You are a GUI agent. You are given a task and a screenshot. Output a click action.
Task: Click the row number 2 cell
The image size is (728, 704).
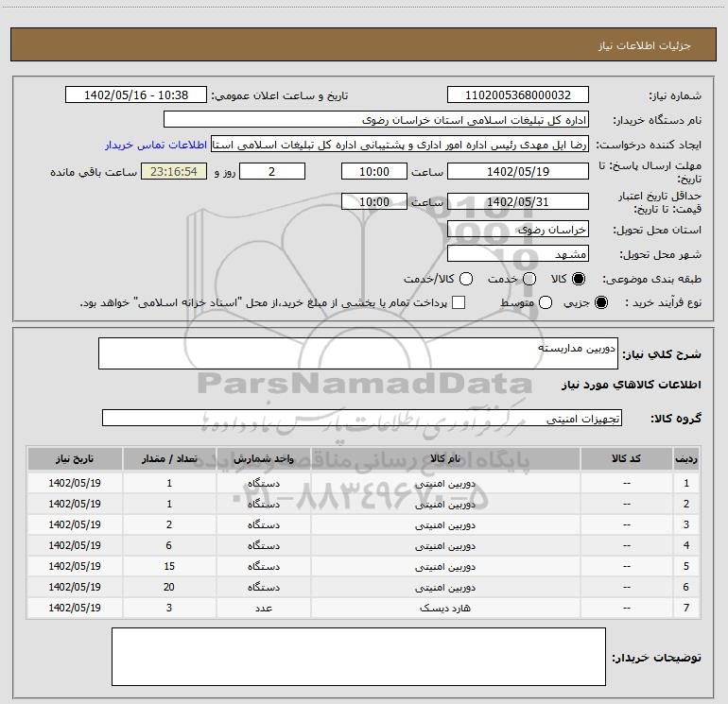686,504
